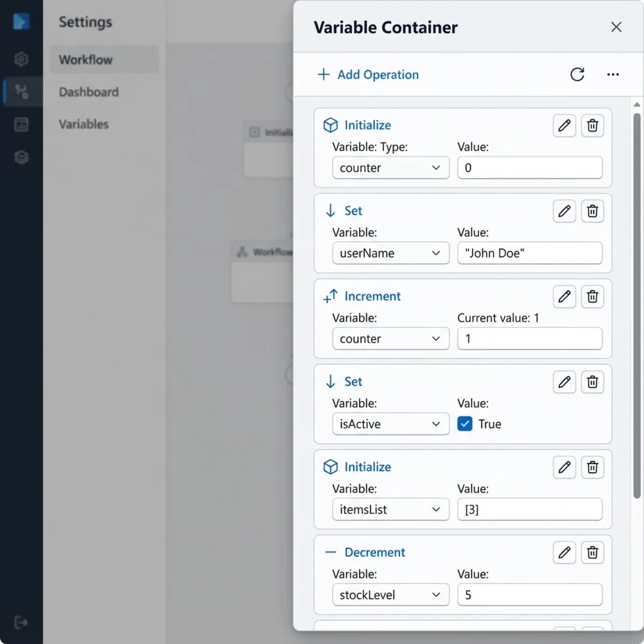Open the userName variable dropdown
Viewport: 644px width, 644px height.
(x=391, y=253)
